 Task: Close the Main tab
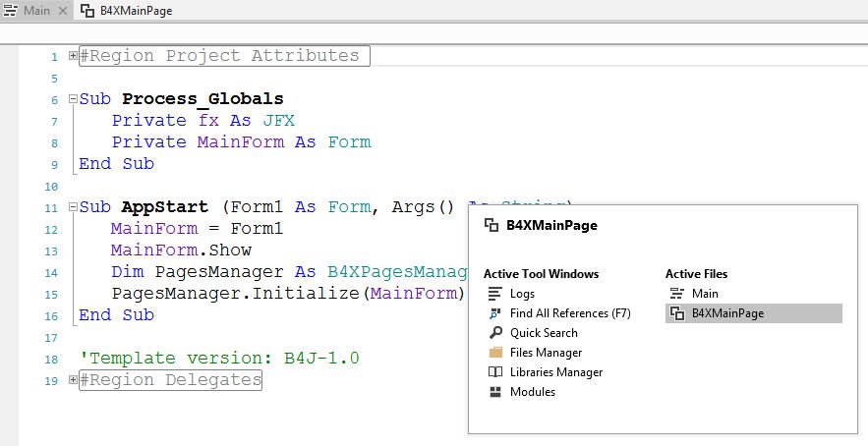[x=64, y=10]
